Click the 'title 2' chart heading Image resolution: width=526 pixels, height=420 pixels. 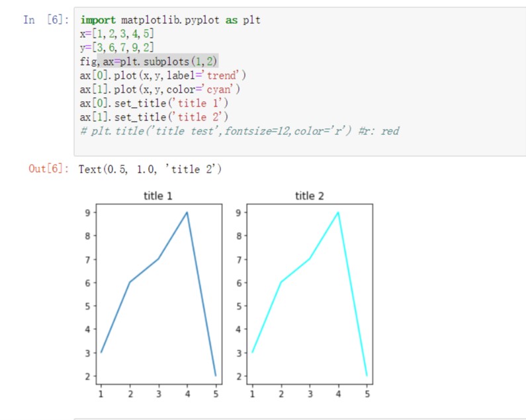click(309, 196)
